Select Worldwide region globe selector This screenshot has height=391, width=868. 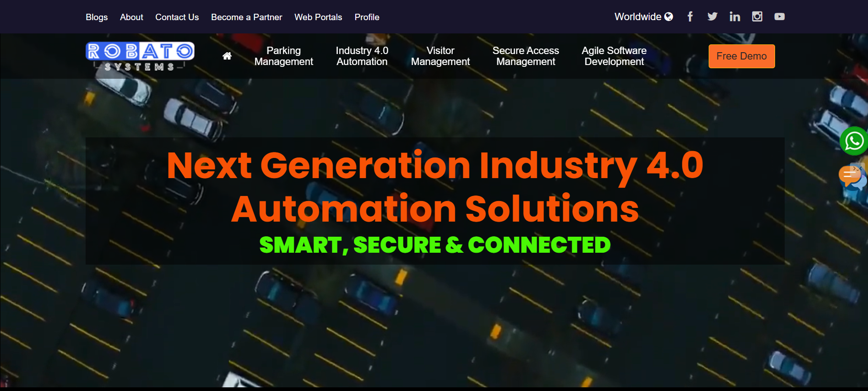click(x=644, y=17)
